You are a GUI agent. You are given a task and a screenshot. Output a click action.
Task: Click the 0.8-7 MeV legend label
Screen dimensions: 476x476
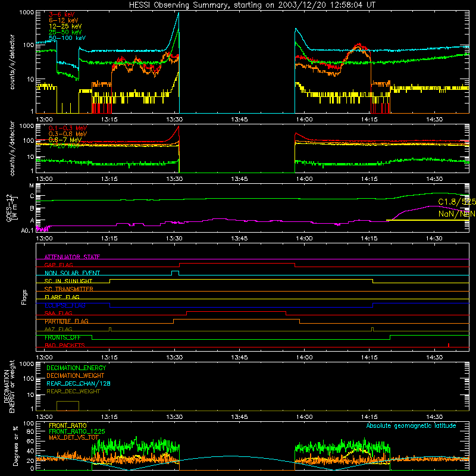click(x=65, y=140)
